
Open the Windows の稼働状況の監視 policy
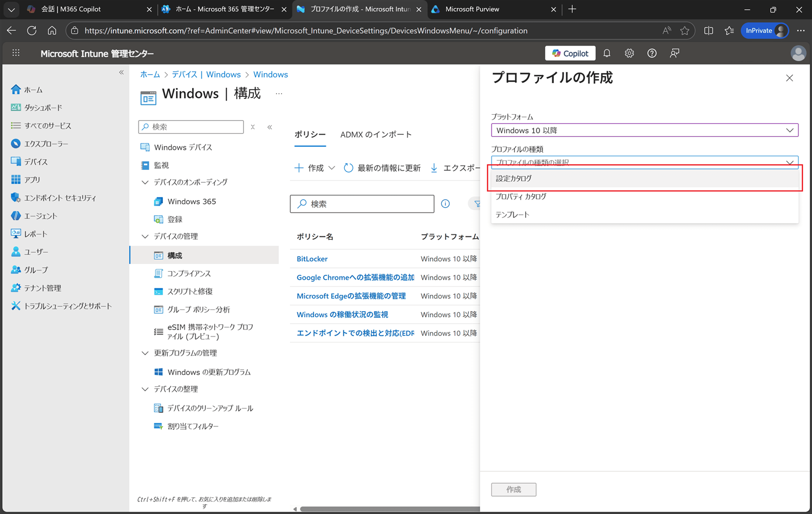pyautogui.click(x=342, y=314)
